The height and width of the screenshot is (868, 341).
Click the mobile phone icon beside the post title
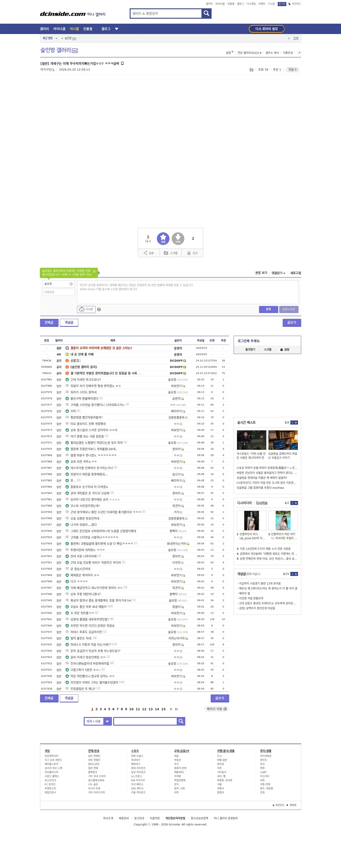tap(122, 63)
